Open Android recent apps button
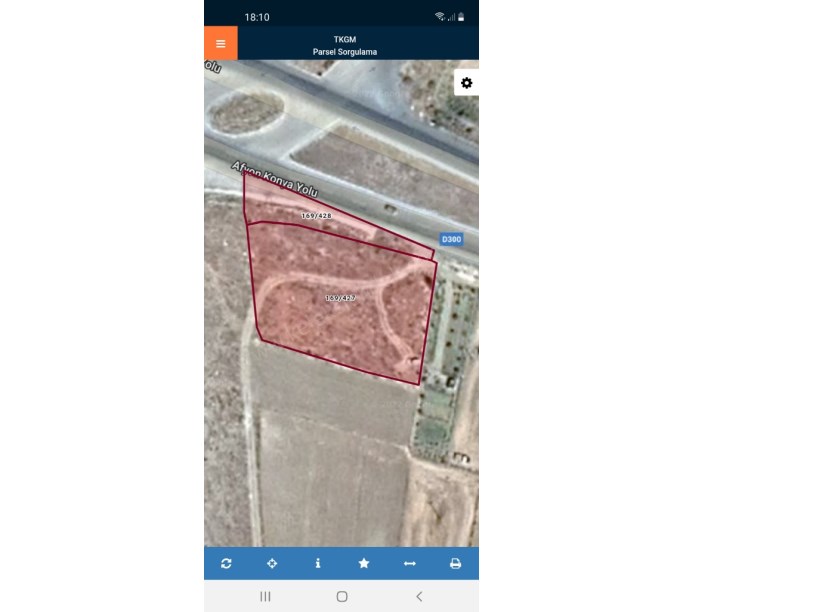The image size is (816, 612). pos(265,596)
